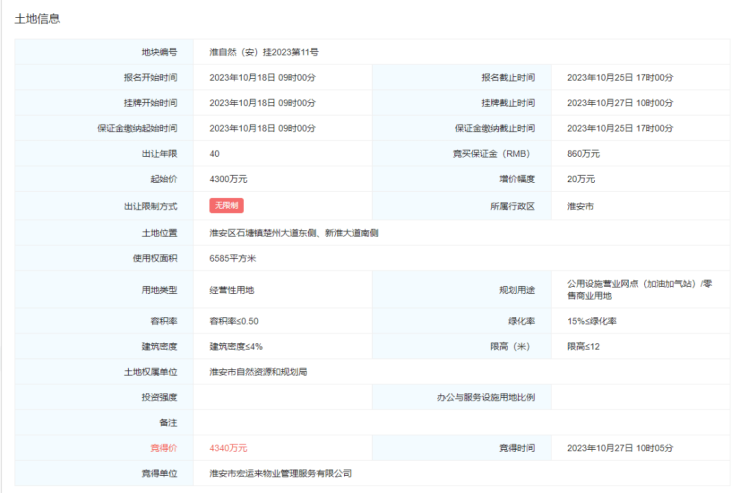Click the 土地位置 address text
Screen dimensions: 740x493
pyautogui.click(x=294, y=232)
